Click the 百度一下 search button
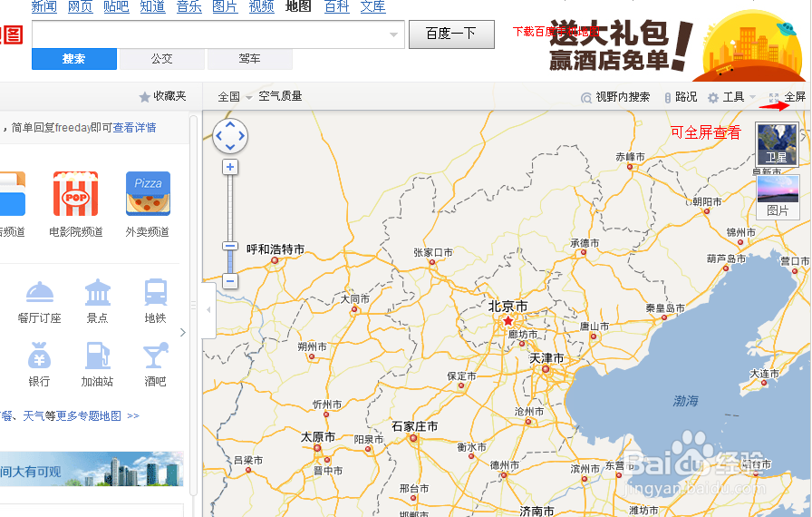The image size is (812, 517). [x=451, y=34]
